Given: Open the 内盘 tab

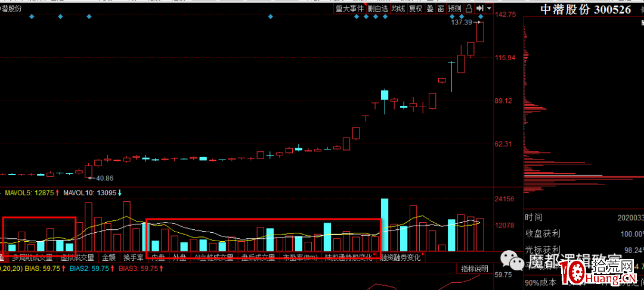Looking at the screenshot, I should point(158,258).
